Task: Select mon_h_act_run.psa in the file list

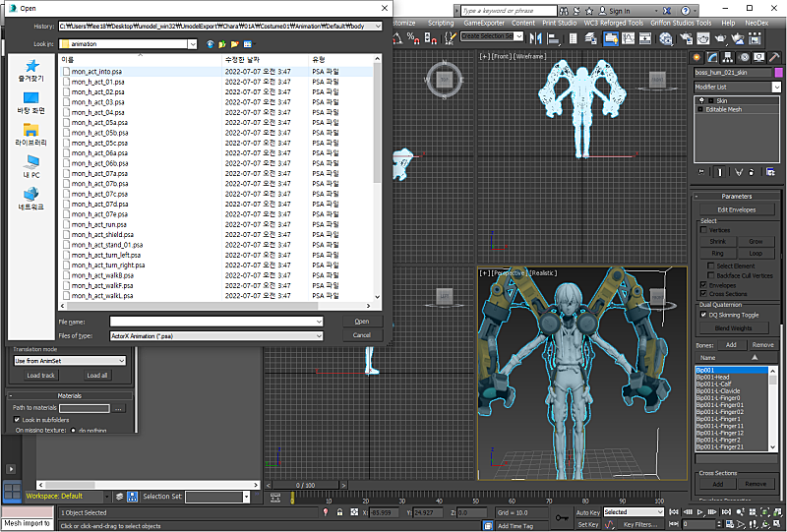Action: coord(98,224)
